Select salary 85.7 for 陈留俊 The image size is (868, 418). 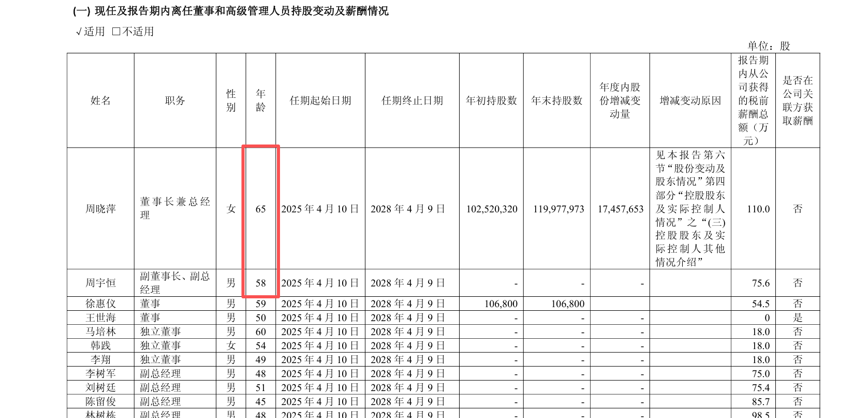(x=761, y=401)
